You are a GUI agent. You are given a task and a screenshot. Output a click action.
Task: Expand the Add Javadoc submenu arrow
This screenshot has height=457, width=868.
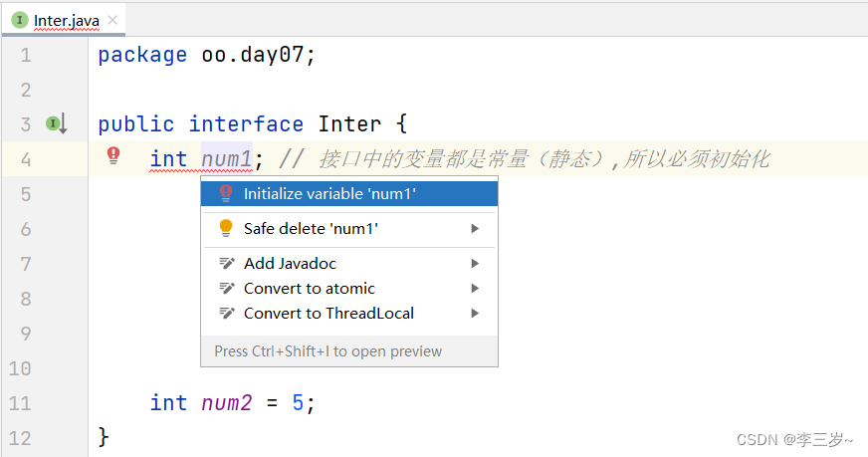point(475,264)
